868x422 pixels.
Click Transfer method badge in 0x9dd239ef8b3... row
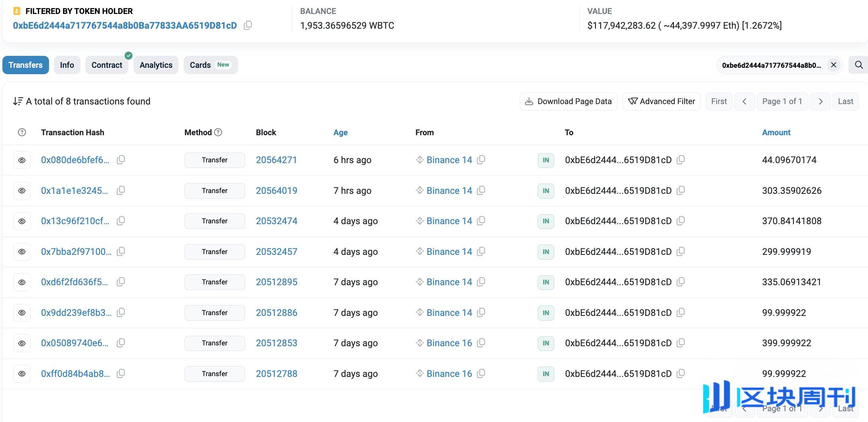coord(214,313)
